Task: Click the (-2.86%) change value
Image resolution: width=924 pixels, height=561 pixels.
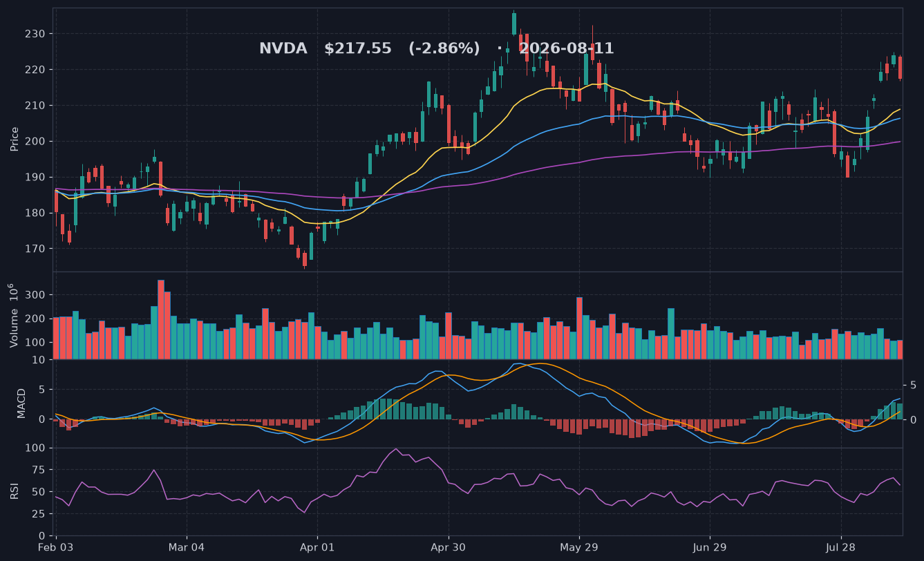Action: pyautogui.click(x=444, y=48)
